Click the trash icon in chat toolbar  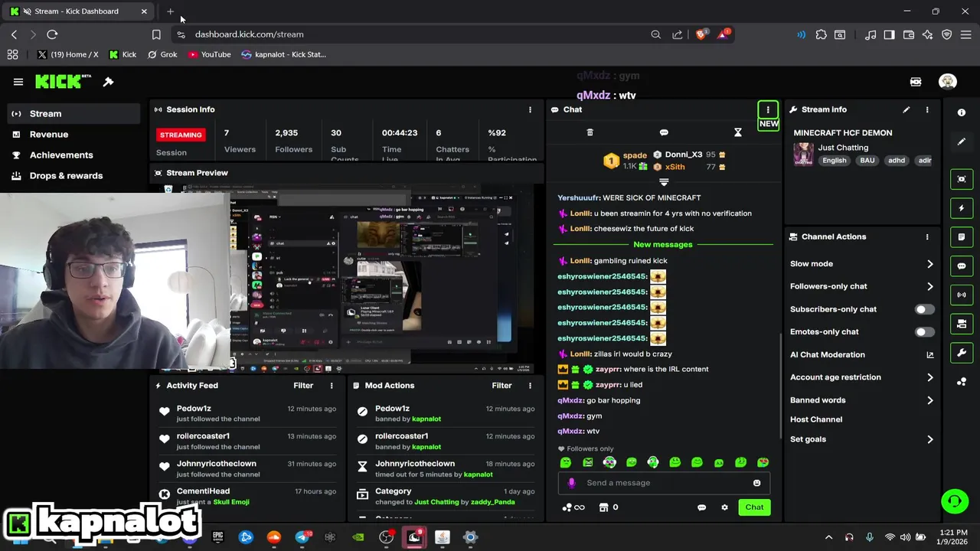[x=590, y=132]
